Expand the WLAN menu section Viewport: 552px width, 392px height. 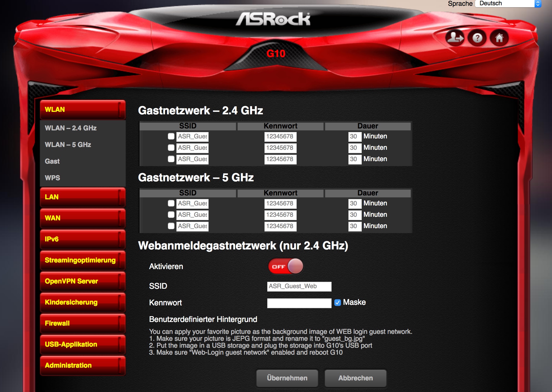click(83, 110)
